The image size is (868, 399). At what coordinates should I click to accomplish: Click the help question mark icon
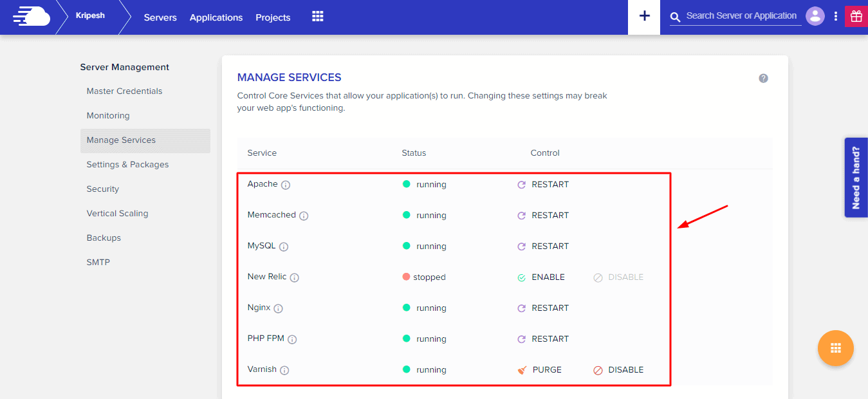point(763,79)
